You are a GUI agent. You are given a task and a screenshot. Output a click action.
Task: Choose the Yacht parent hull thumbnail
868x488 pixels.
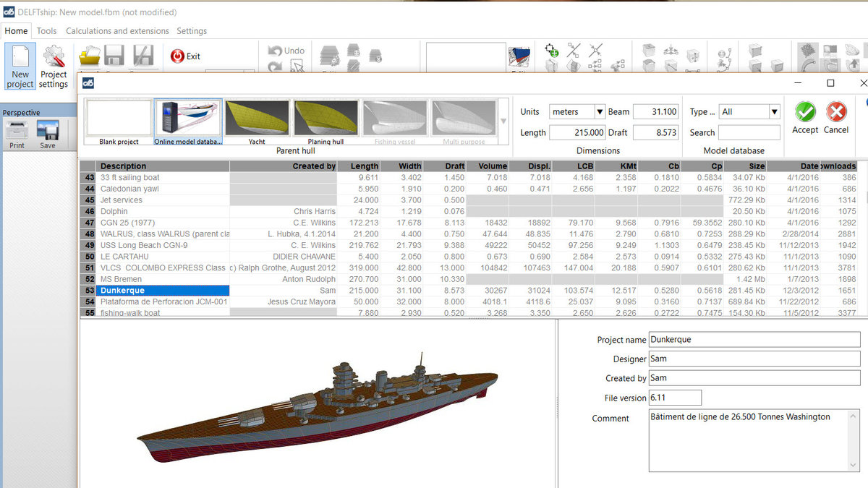click(257, 119)
